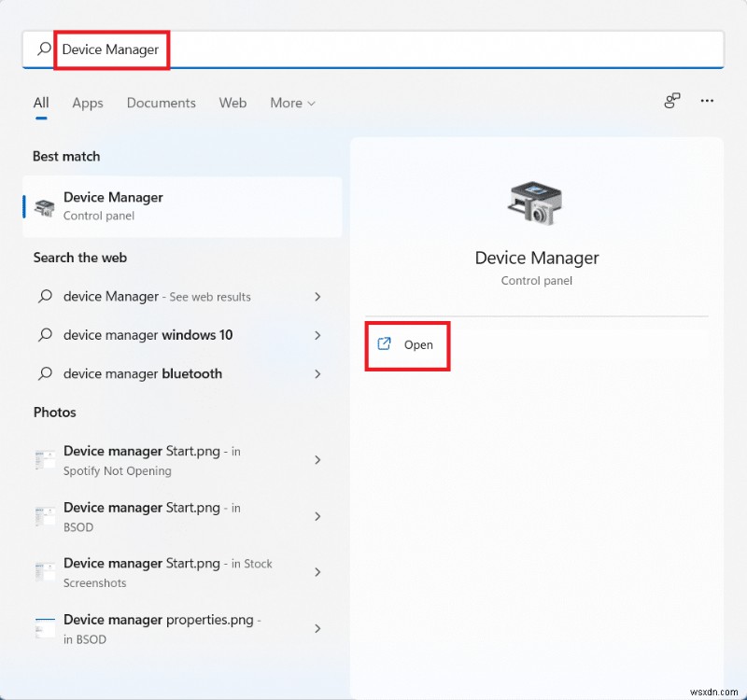The image size is (747, 700).
Task: Click the Device Manager title in preview pane
Action: tap(536, 259)
